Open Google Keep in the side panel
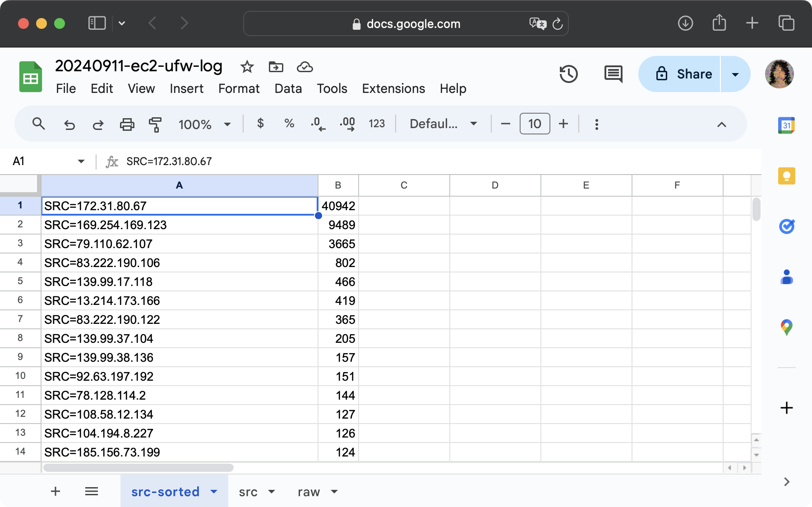The width and height of the screenshot is (812, 507). click(787, 176)
